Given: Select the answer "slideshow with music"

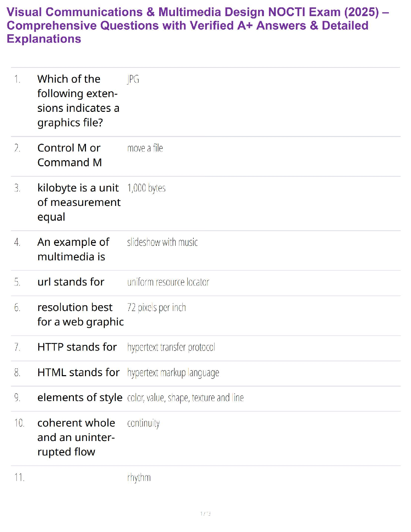Looking at the screenshot, I should tap(162, 242).
